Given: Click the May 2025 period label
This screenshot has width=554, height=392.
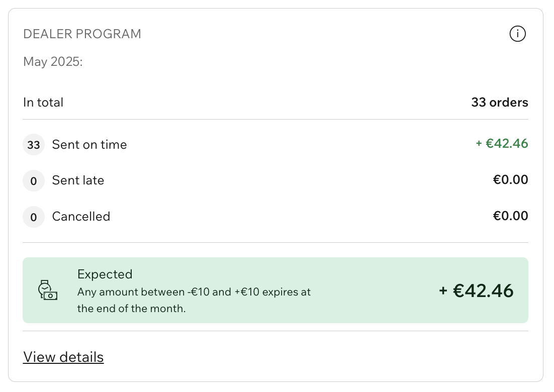Looking at the screenshot, I should tap(53, 61).
